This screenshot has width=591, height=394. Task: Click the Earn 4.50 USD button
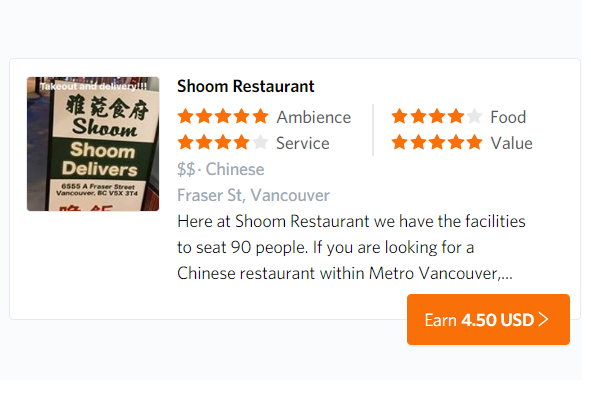pos(488,319)
